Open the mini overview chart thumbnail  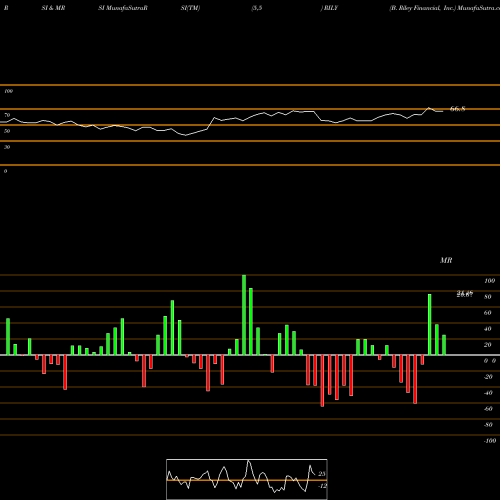coord(247,479)
